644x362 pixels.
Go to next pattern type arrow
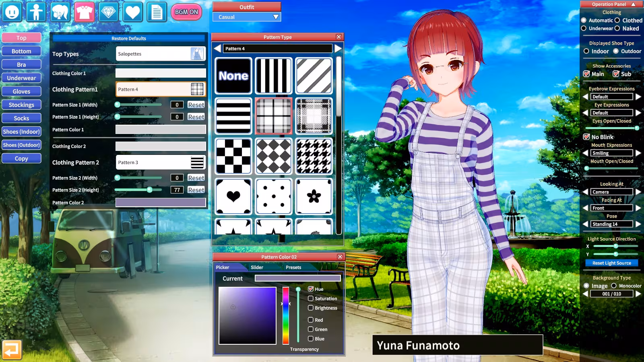point(338,48)
